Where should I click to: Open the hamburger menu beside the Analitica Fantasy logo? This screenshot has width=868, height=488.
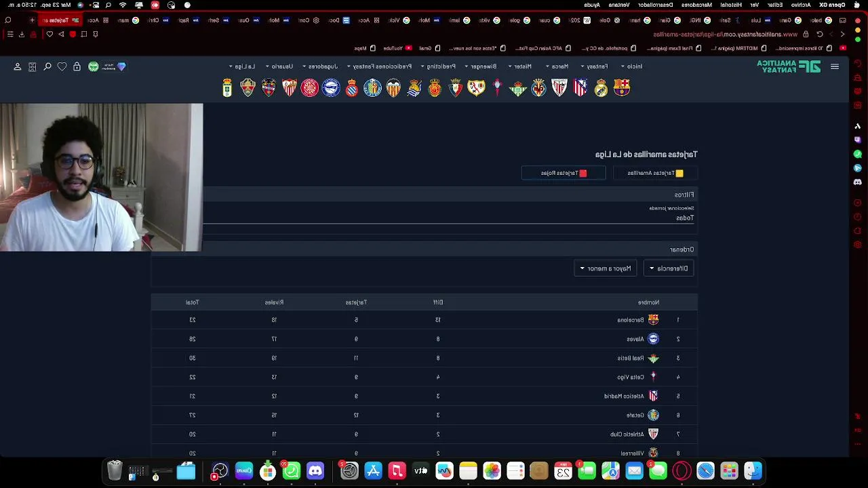coord(835,66)
